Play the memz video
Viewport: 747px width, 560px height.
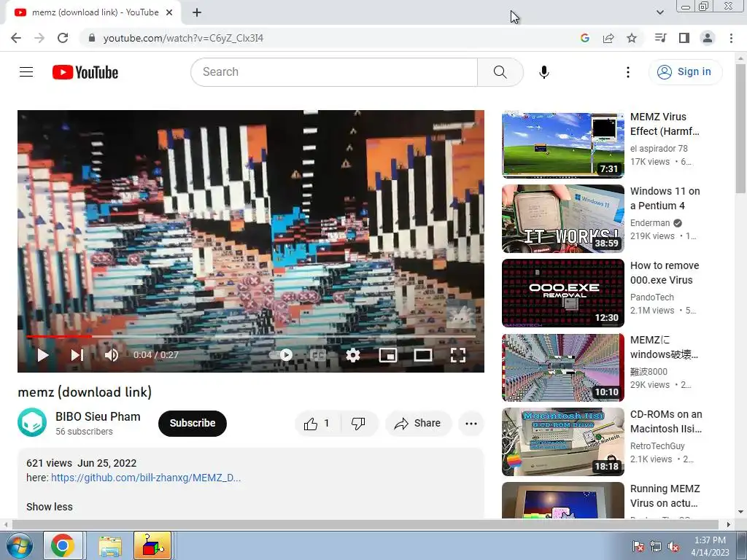click(43, 355)
